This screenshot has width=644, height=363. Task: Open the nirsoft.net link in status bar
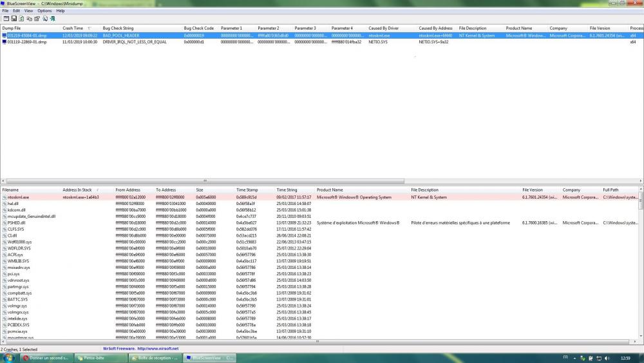tap(157, 349)
